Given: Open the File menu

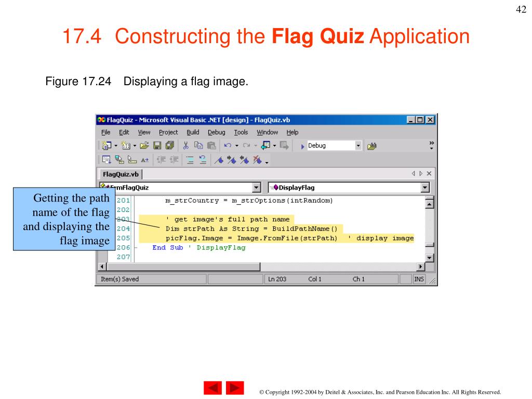Looking at the screenshot, I should tap(106, 132).
